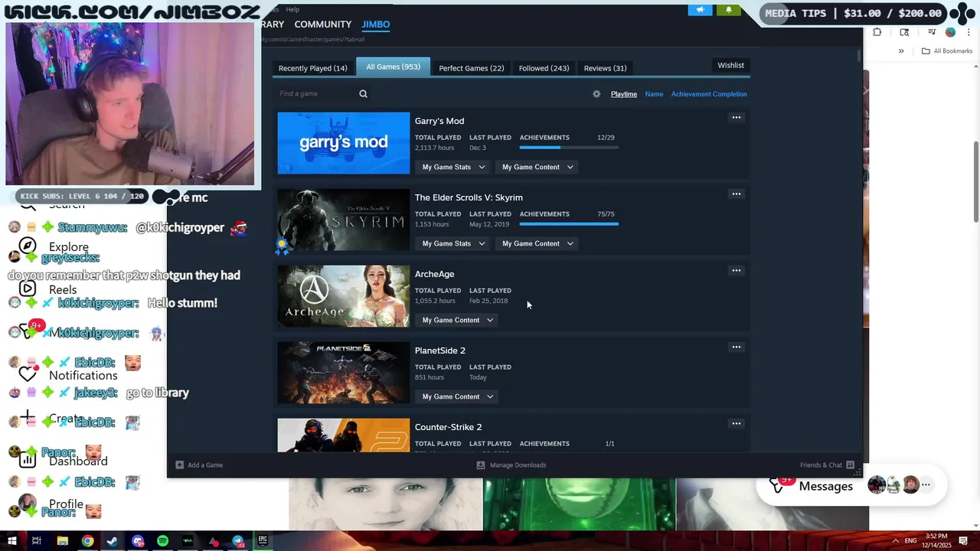This screenshot has height=551, width=980.
Task: Click Chrome's tab search icon
Action: coord(904,32)
